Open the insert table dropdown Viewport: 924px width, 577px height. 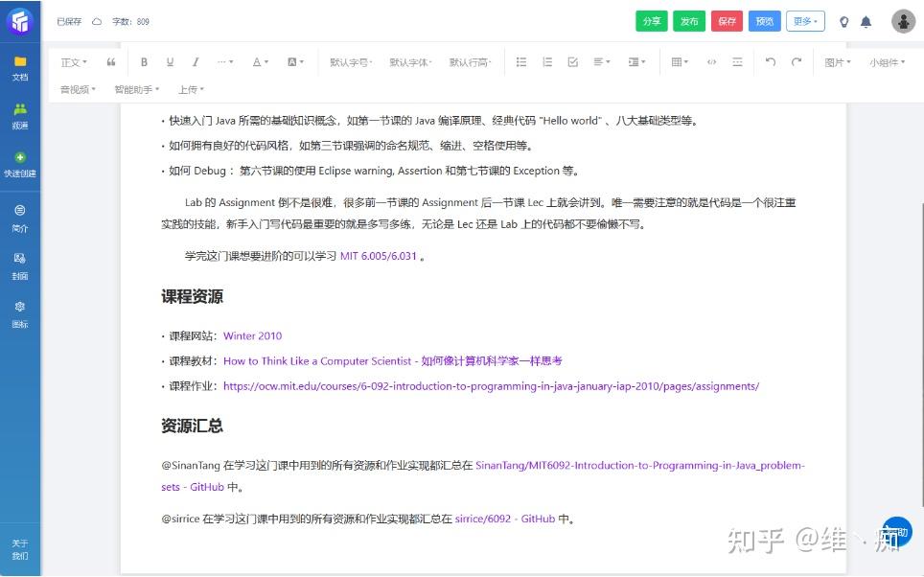click(680, 62)
